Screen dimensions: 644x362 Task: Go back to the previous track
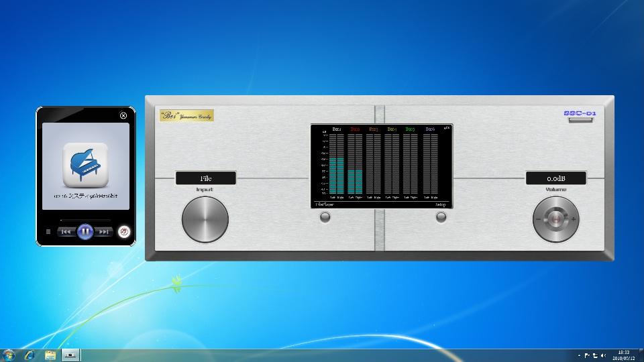(66, 232)
